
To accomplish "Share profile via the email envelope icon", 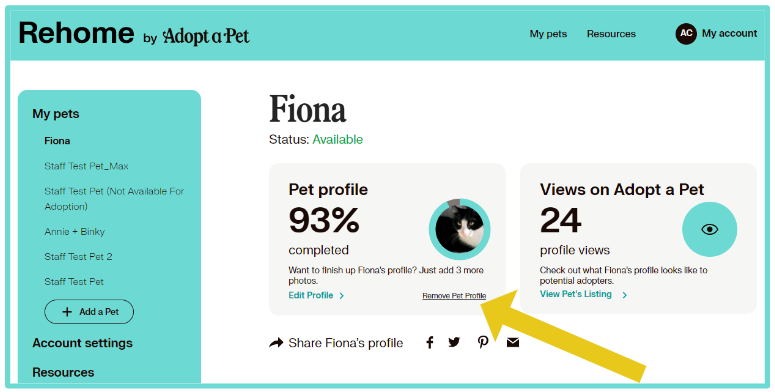I will click(513, 342).
